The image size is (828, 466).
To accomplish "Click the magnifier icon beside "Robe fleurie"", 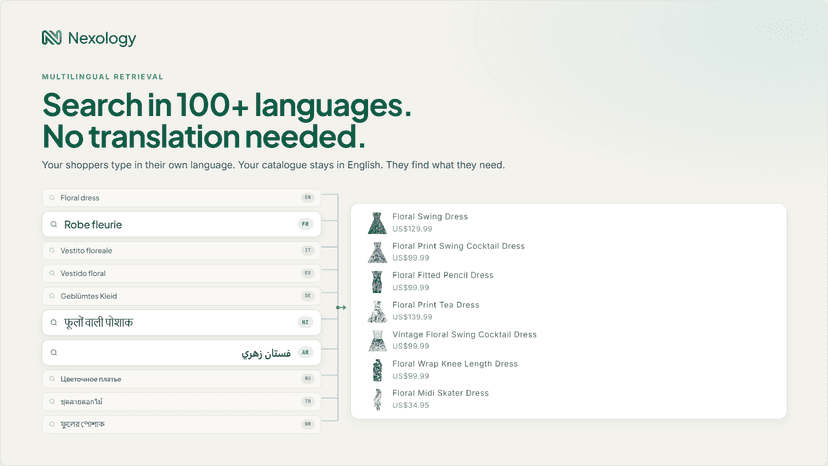I will [x=53, y=224].
